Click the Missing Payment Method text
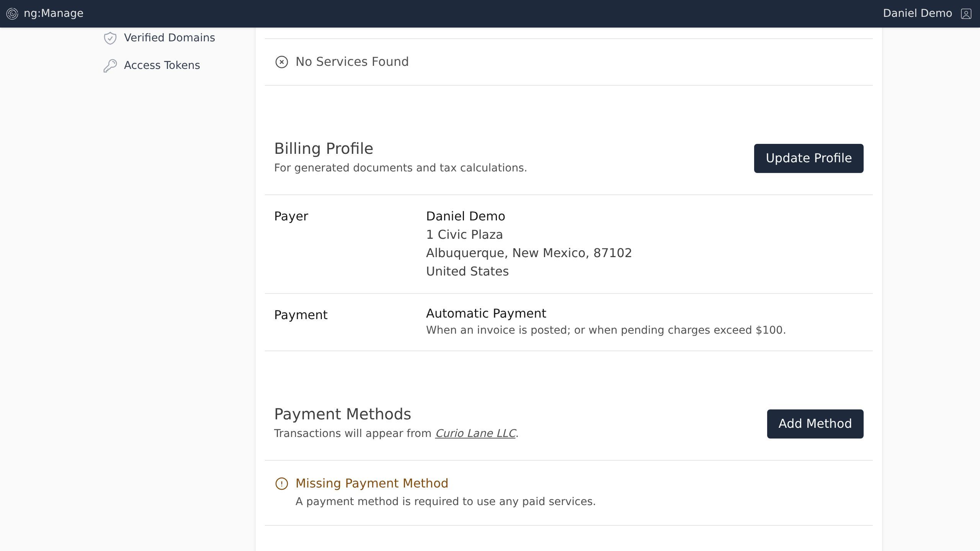 371,483
